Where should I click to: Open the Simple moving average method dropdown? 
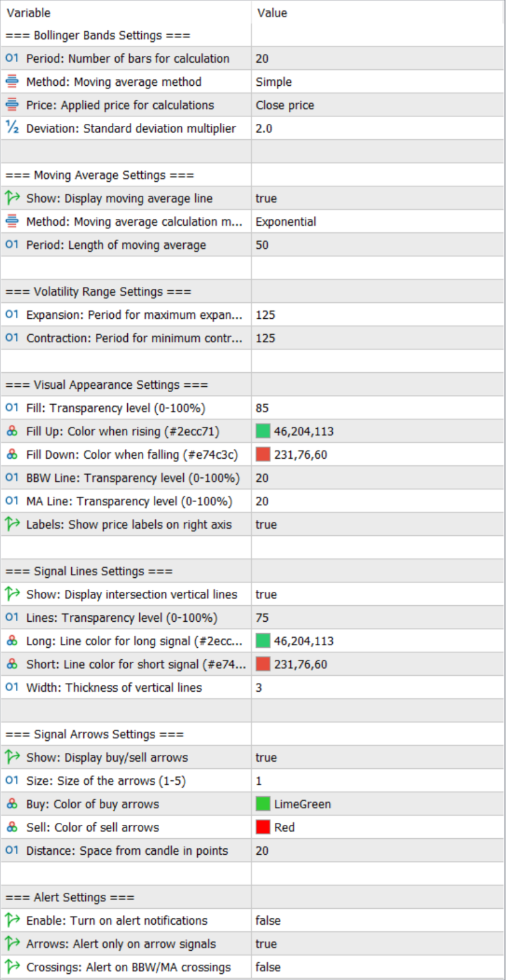point(378,82)
